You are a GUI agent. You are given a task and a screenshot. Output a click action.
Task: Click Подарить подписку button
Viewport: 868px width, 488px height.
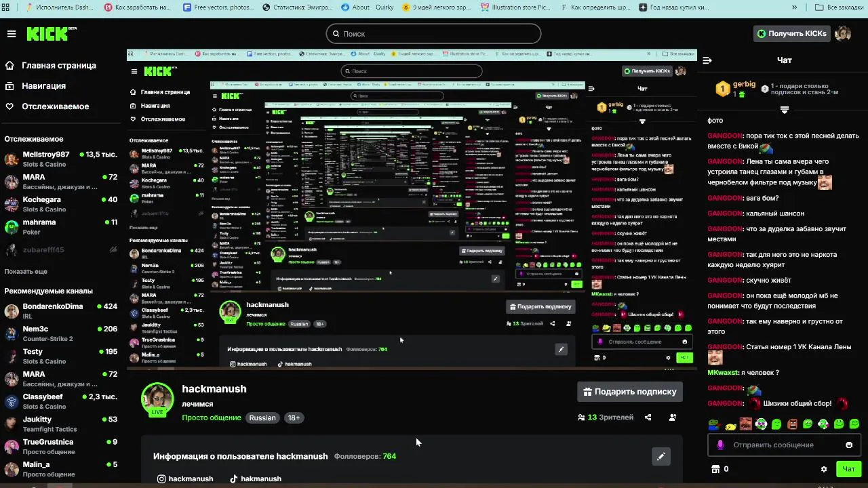pos(630,391)
